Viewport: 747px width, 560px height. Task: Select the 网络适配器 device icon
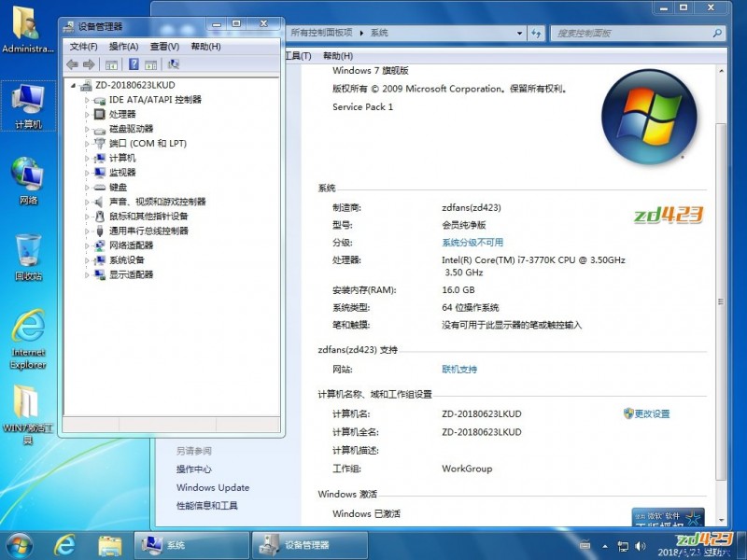tap(100, 245)
